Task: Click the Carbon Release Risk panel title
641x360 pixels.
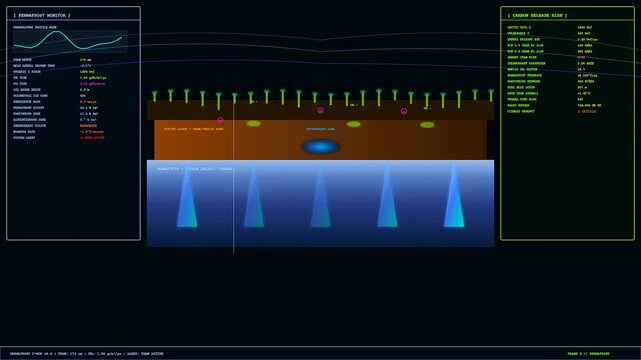Action: (537, 16)
